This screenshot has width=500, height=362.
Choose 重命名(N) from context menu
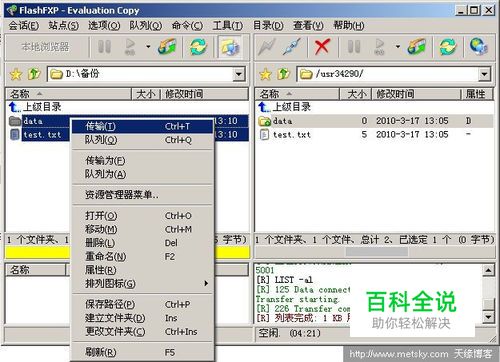(143, 256)
